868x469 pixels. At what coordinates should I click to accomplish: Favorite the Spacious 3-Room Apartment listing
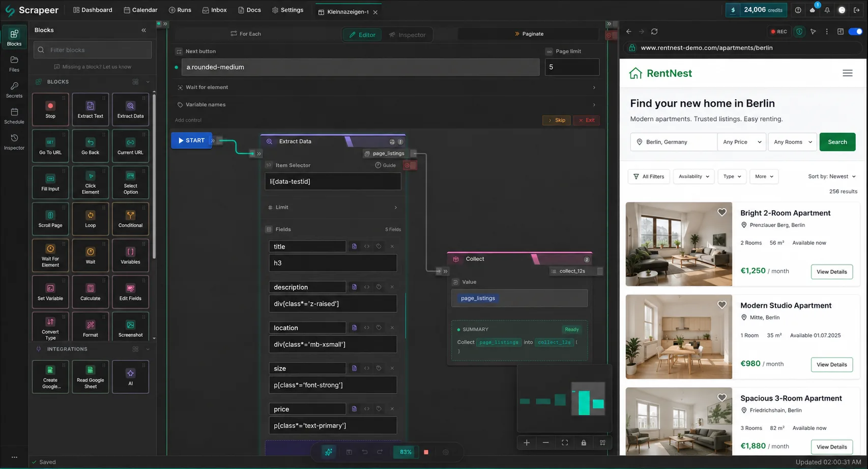tap(721, 398)
